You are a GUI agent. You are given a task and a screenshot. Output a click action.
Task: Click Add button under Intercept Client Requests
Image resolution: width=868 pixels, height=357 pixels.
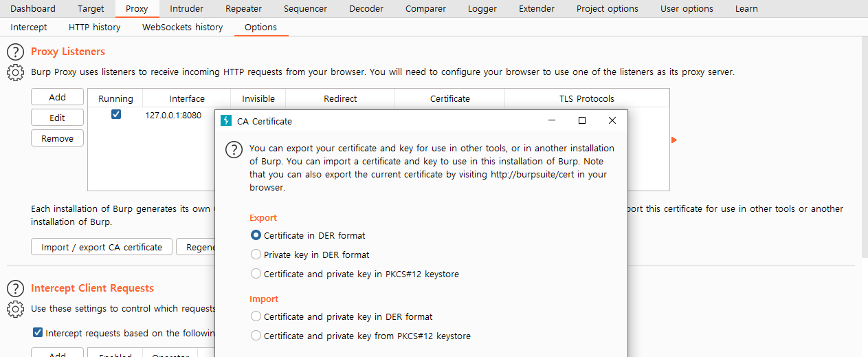[x=57, y=353]
